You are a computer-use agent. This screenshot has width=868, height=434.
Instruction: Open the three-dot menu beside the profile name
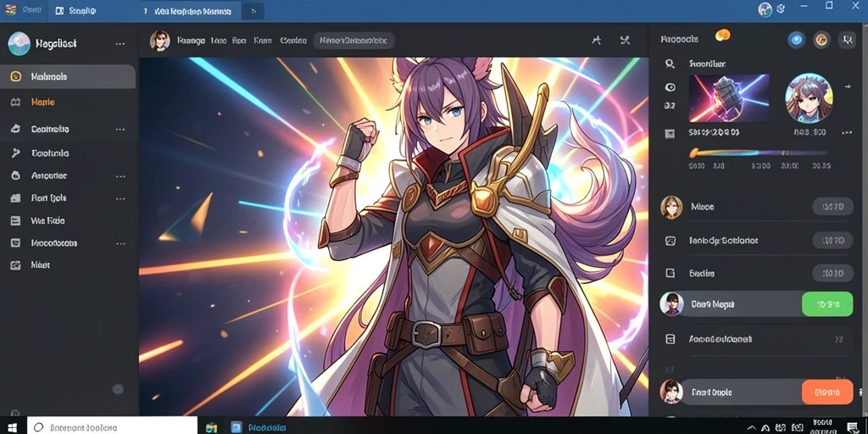(120, 44)
